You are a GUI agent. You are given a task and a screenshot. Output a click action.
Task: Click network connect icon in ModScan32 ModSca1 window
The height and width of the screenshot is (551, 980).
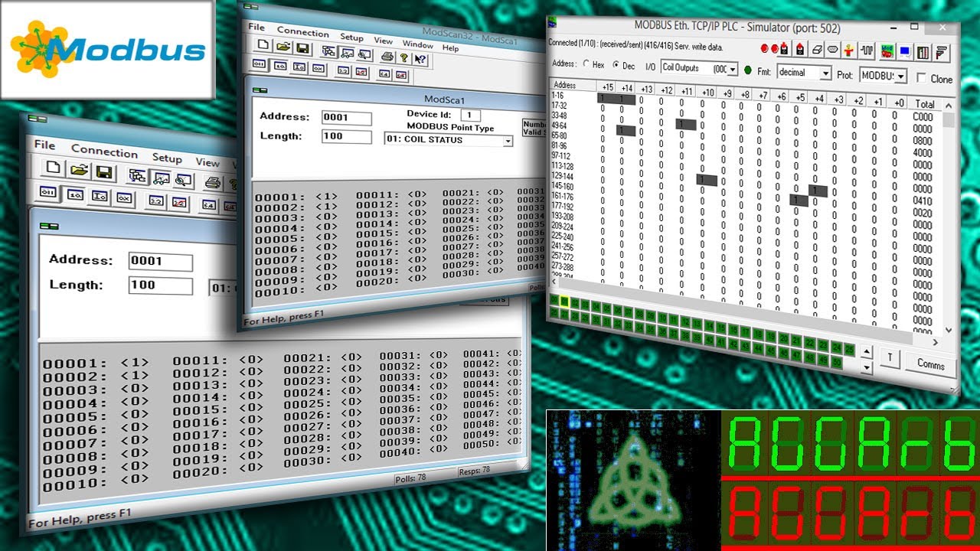[328, 51]
